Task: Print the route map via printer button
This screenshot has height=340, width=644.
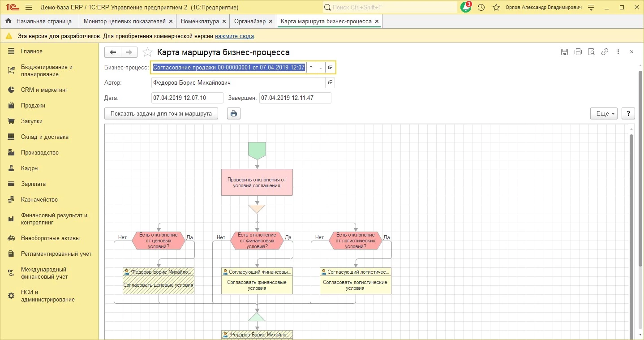Action: tap(233, 114)
